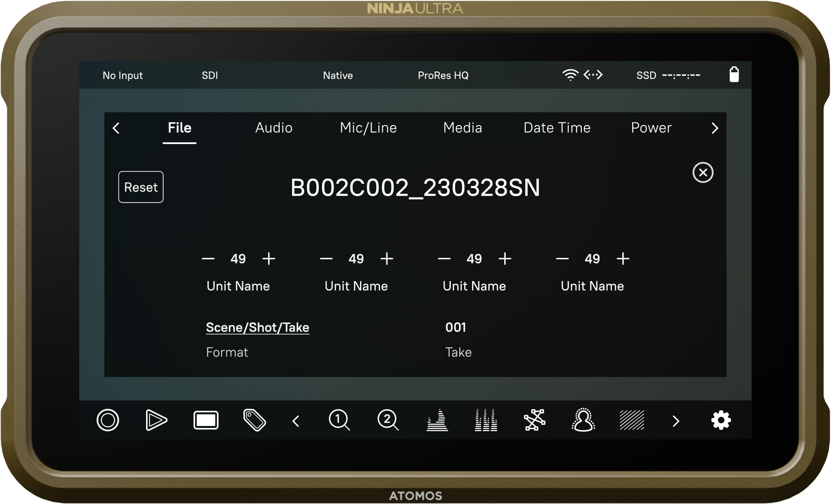Screen dimensions: 831x504
Task: Enable the vectorscope icon
Action: 535,420
